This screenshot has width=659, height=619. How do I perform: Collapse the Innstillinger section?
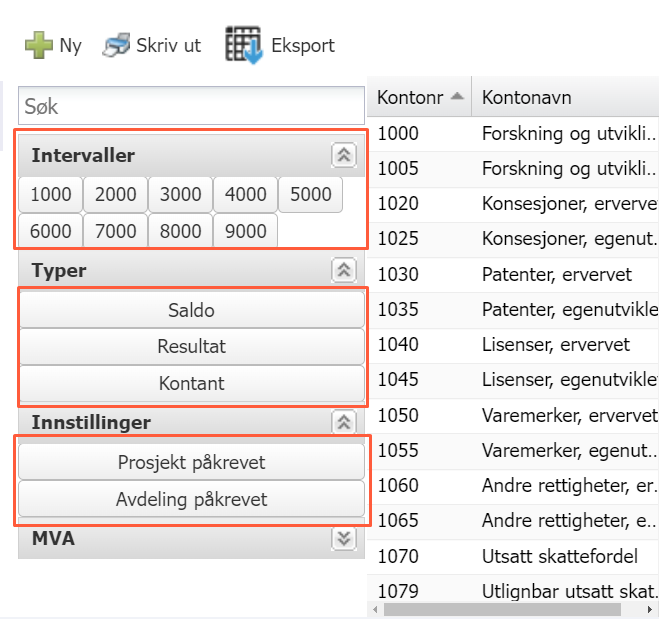(343, 423)
